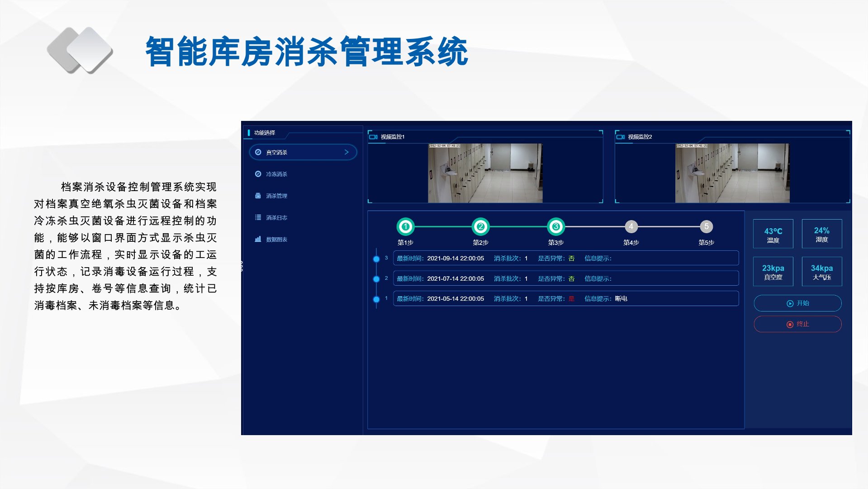
Task: Click the 数据图表 bar chart icon
Action: [x=258, y=239]
